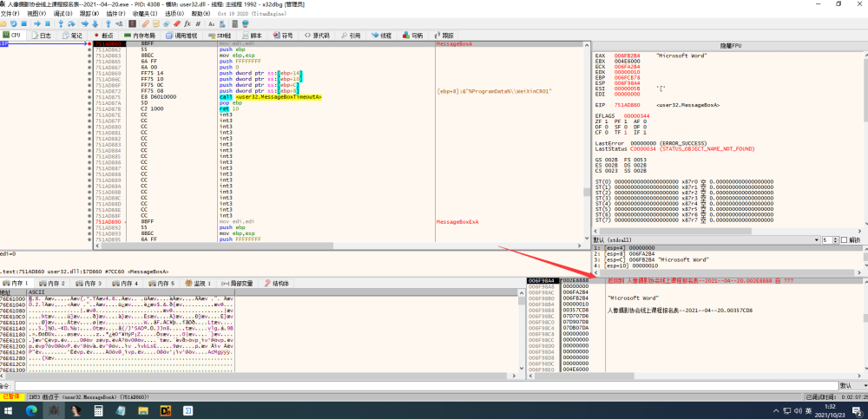Pause execution with the pause icon
The image size is (868, 419).
click(x=48, y=23)
